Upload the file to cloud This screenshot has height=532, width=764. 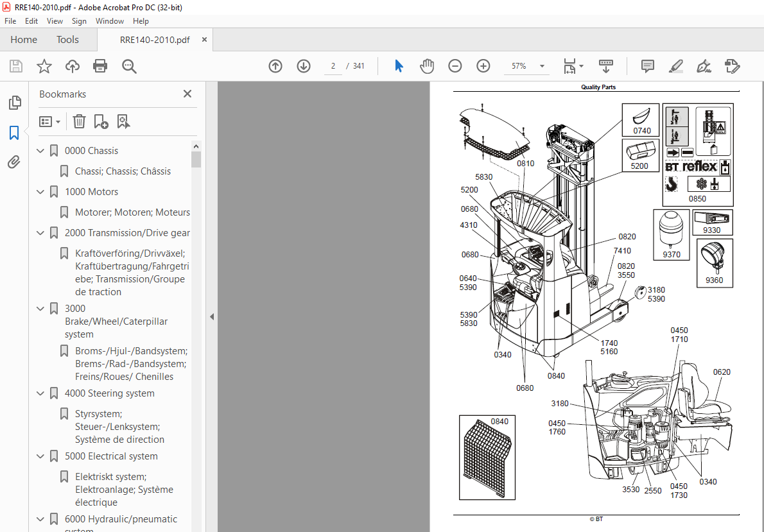(73, 65)
